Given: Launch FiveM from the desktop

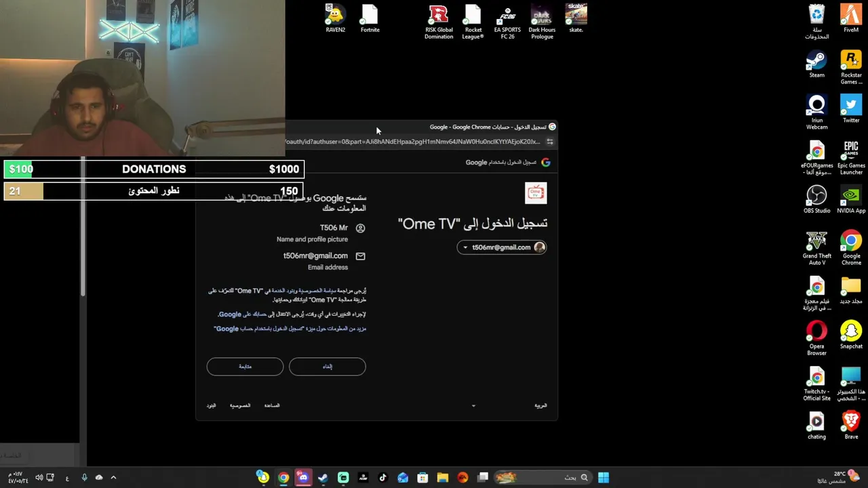Looking at the screenshot, I should pos(851,18).
